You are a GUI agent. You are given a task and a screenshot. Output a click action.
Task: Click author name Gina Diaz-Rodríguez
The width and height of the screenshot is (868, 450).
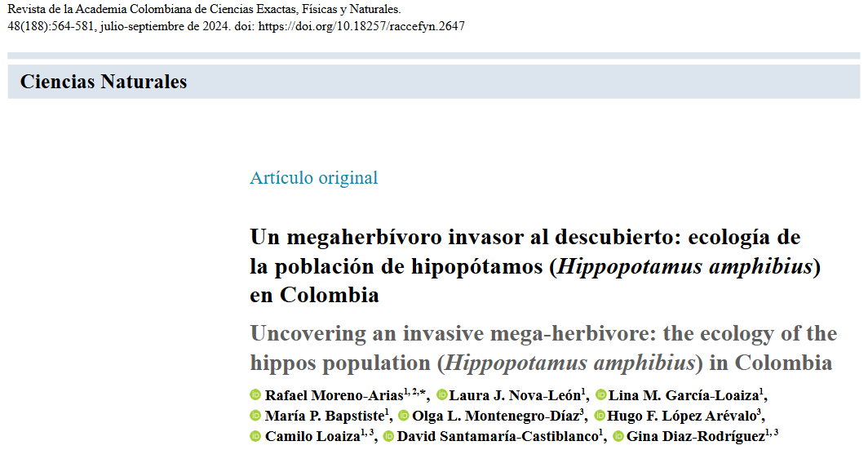696,437
